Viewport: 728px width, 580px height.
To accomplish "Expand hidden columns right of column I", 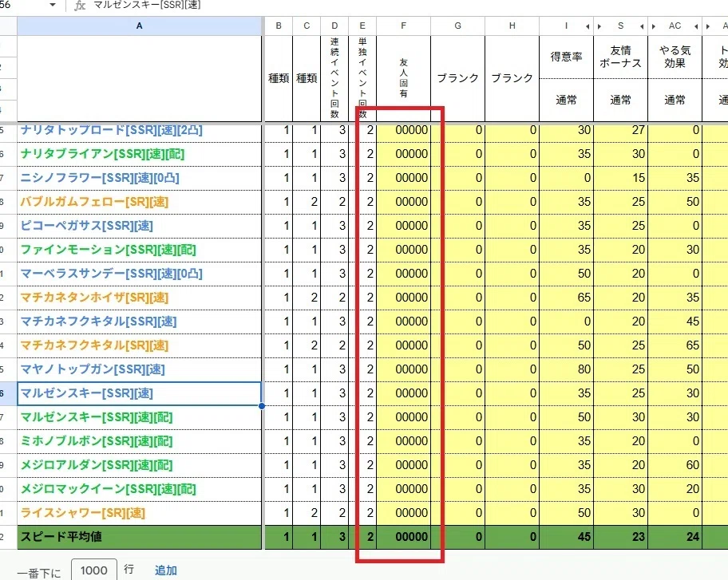I will pos(588,26).
